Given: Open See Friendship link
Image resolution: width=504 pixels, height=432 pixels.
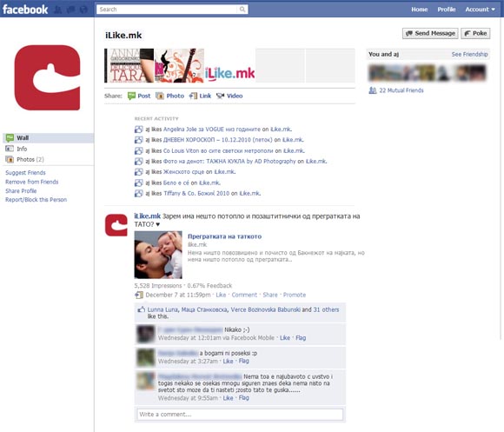Looking at the screenshot, I should [x=469, y=54].
